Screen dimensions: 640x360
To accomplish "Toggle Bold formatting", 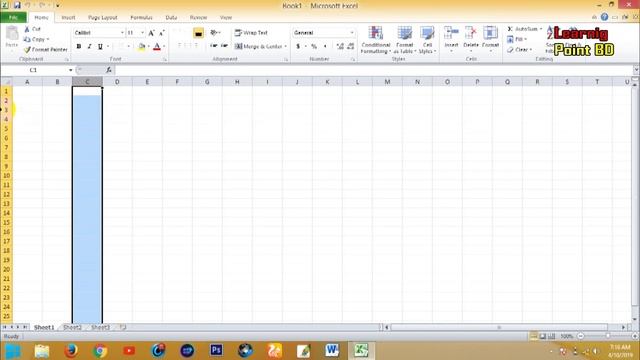I will [x=79, y=47].
